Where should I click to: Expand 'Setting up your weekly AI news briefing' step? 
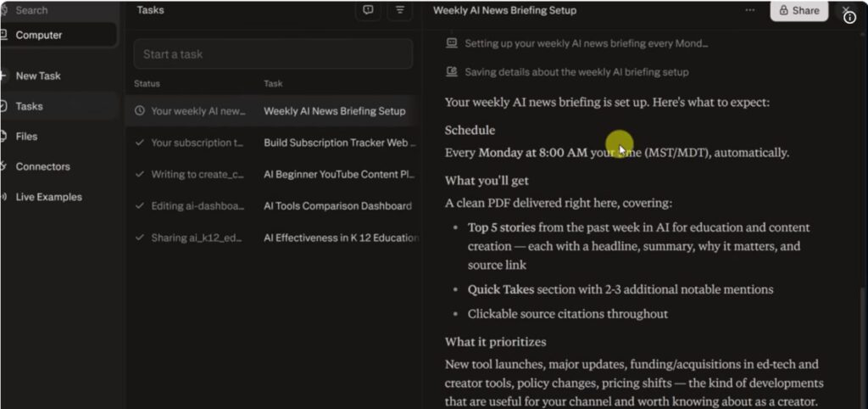pos(586,43)
